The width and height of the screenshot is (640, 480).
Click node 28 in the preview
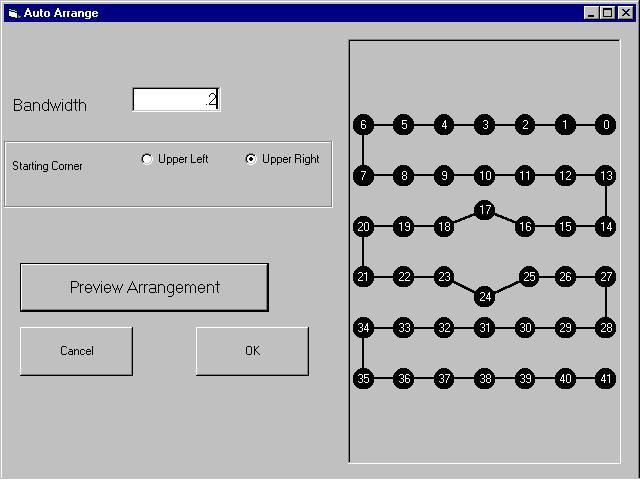pos(606,327)
